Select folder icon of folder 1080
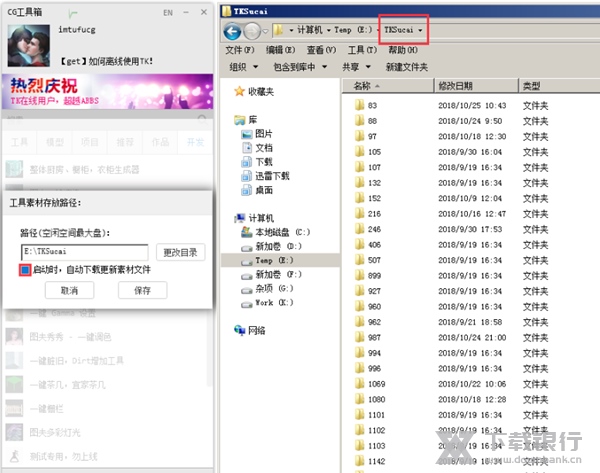The width and height of the screenshot is (600, 473). [359, 399]
